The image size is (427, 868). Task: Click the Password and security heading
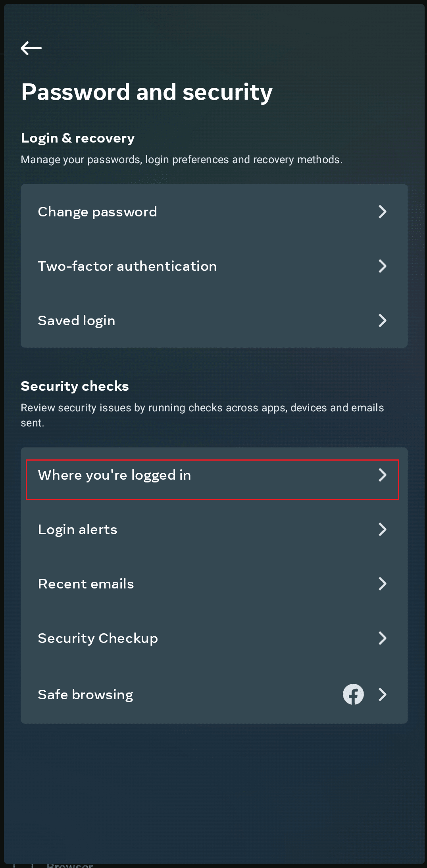[x=147, y=93]
